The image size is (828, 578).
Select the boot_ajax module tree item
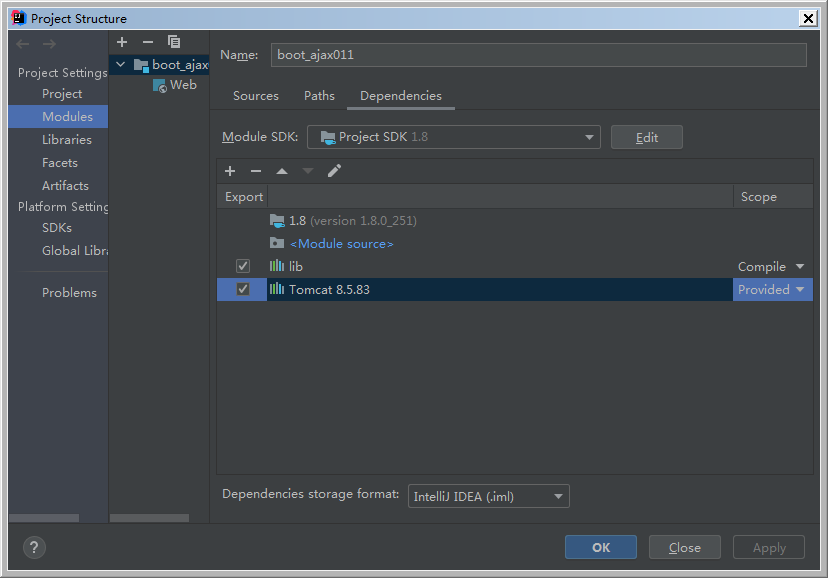tap(159, 65)
